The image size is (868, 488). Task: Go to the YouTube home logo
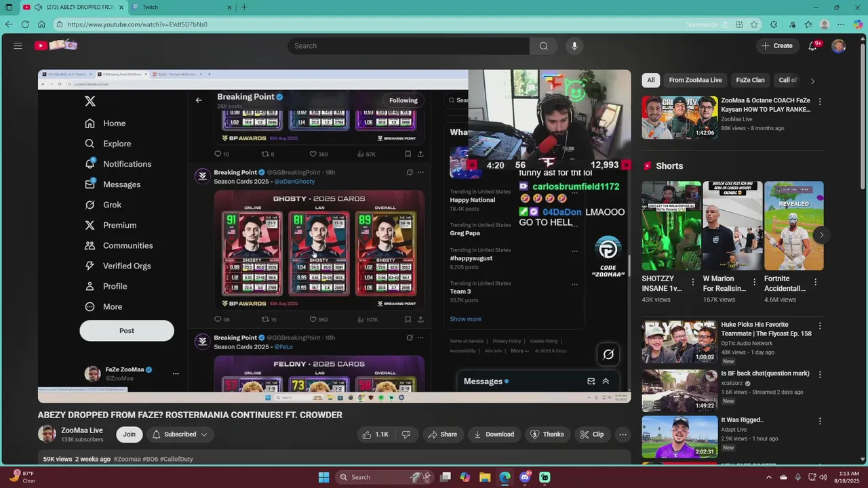(56, 45)
